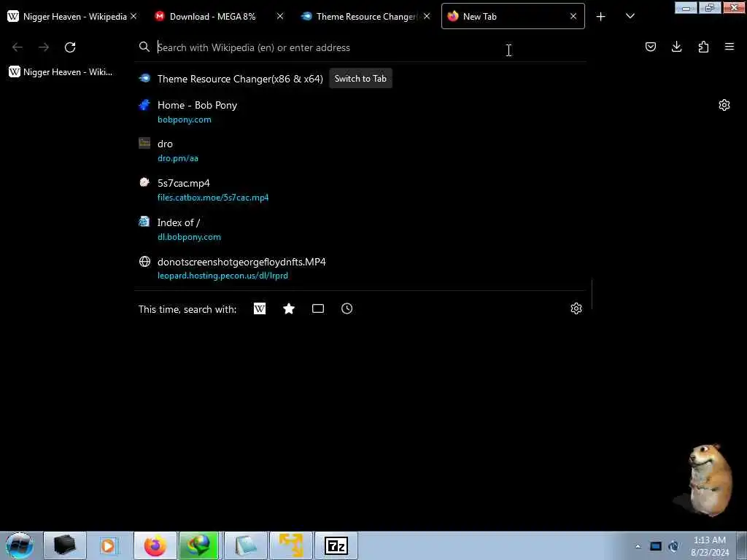
Task: Search history using the clock icon
Action: pyautogui.click(x=347, y=308)
